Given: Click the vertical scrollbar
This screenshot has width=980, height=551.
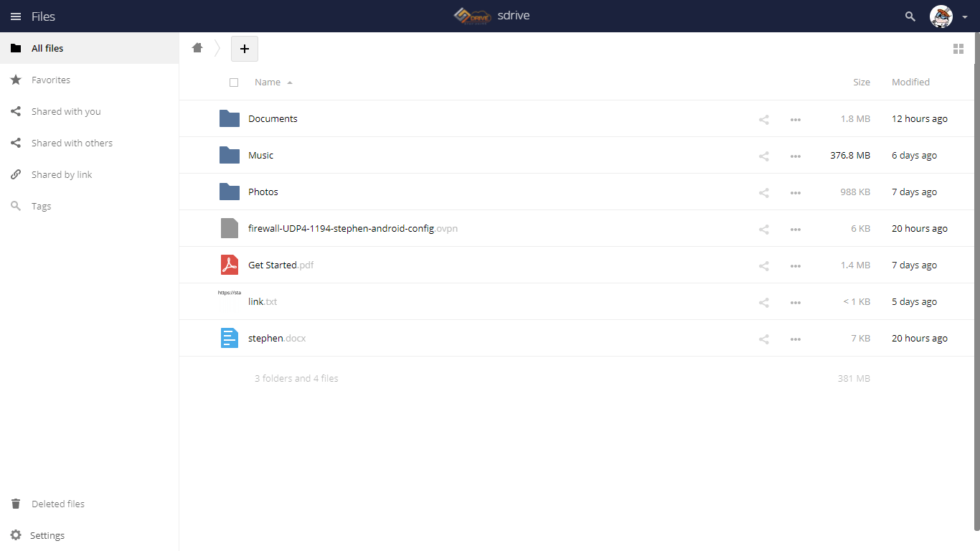Looking at the screenshot, I should [976, 287].
